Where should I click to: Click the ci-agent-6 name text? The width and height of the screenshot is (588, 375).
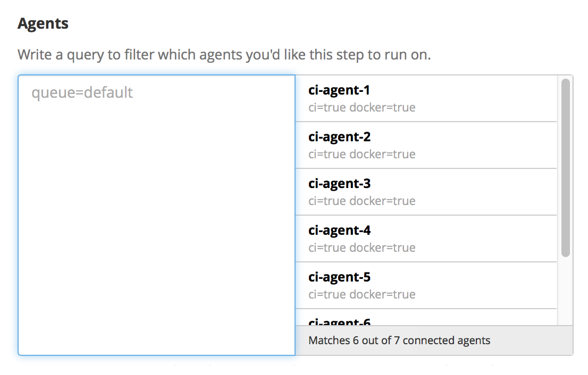(339, 321)
